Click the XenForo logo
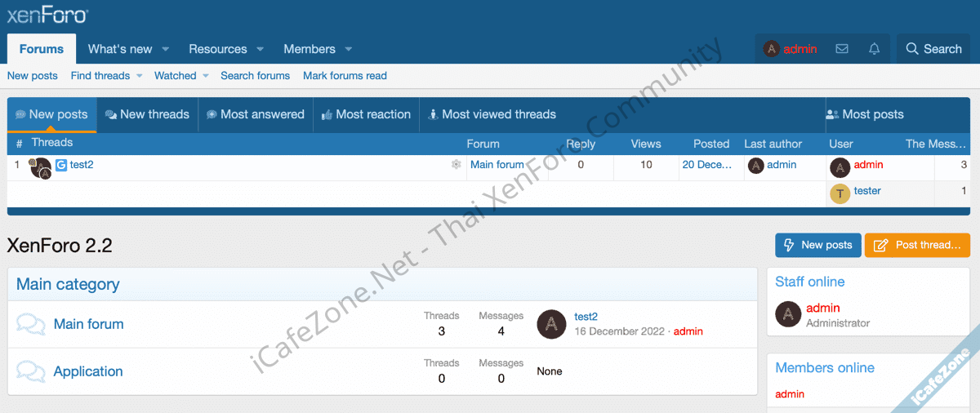This screenshot has height=413, width=980. click(47, 16)
